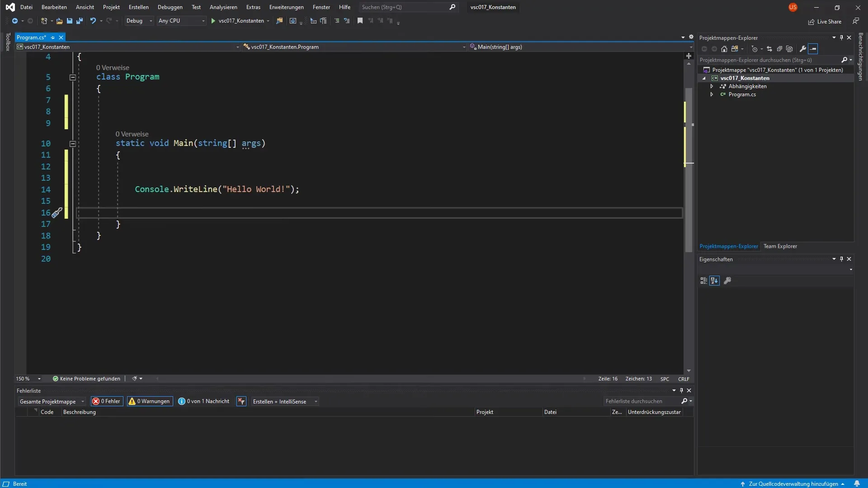Expand the Abhängigkeiten tree node
This screenshot has width=868, height=488.
click(x=712, y=86)
